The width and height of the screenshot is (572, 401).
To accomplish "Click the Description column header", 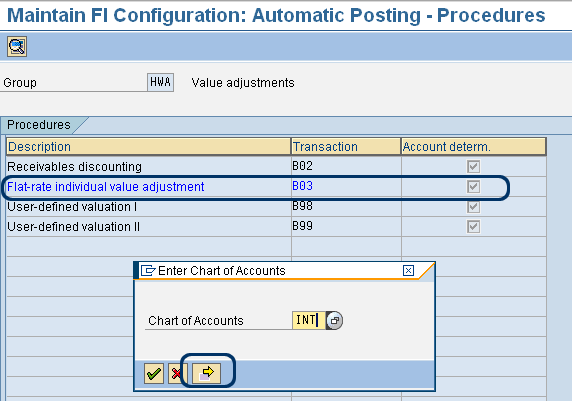I will pos(148,147).
